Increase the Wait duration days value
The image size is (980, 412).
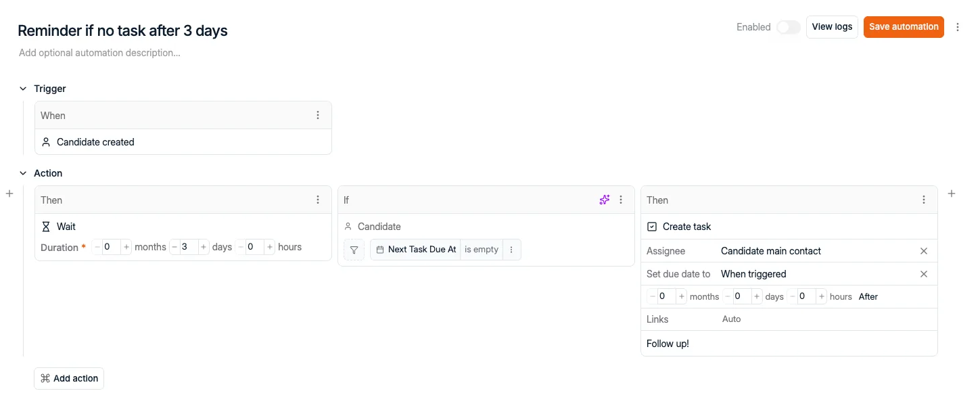point(204,247)
